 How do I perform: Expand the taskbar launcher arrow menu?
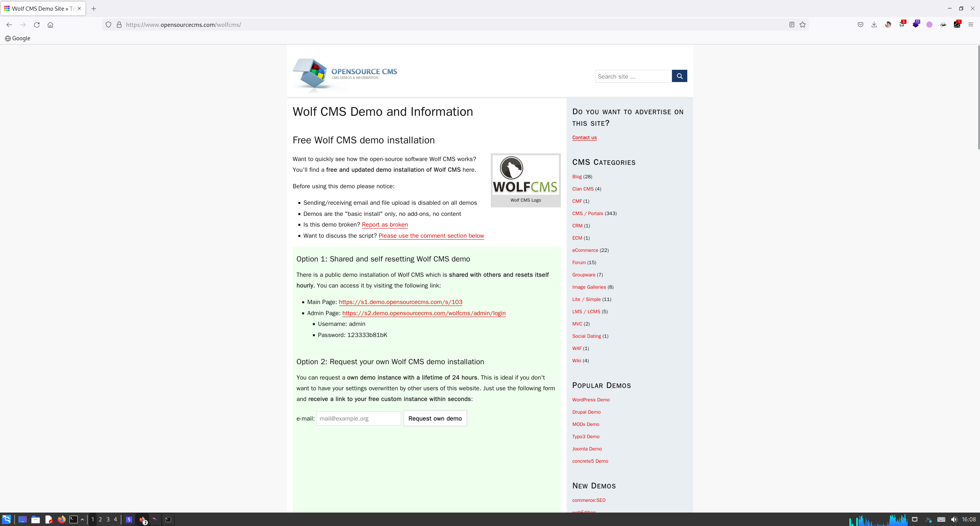click(82, 519)
